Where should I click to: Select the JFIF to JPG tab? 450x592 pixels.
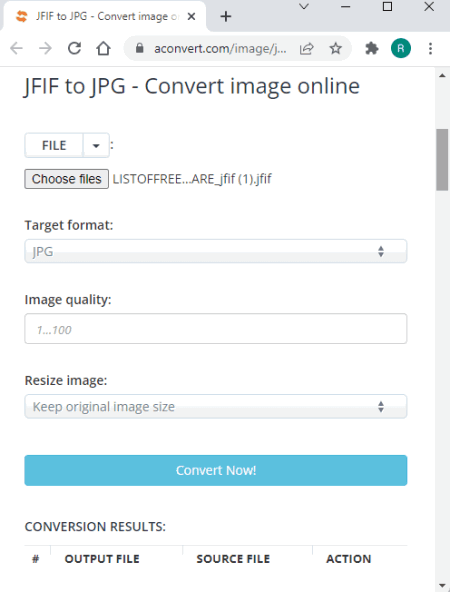tap(104, 16)
